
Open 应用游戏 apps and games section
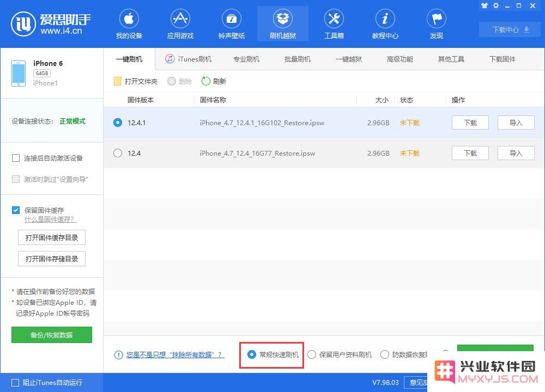tap(180, 23)
